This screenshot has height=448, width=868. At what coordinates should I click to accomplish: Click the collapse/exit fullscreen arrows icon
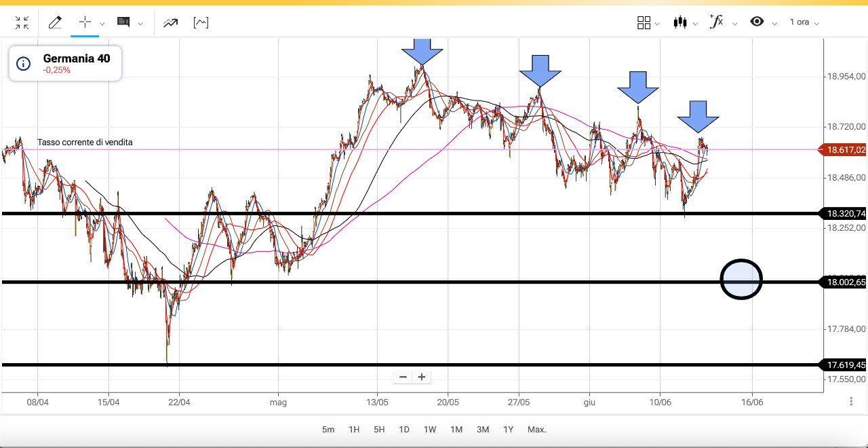point(22,23)
